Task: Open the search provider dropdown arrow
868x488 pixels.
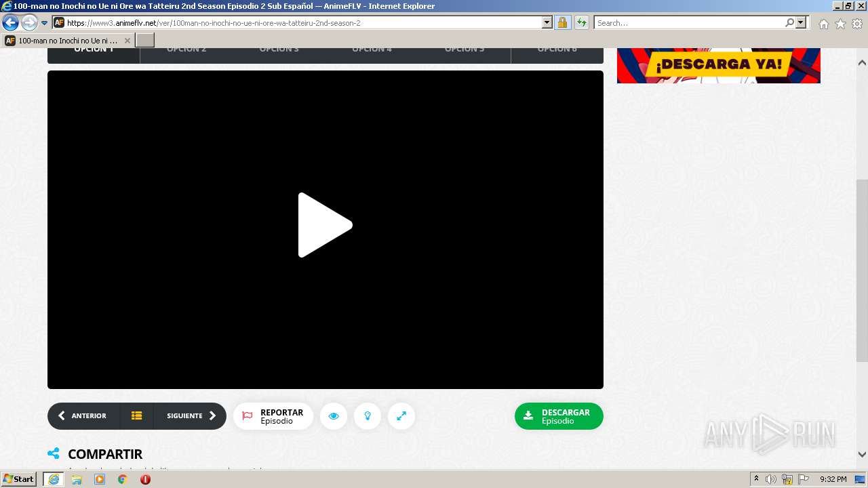Action: [801, 23]
